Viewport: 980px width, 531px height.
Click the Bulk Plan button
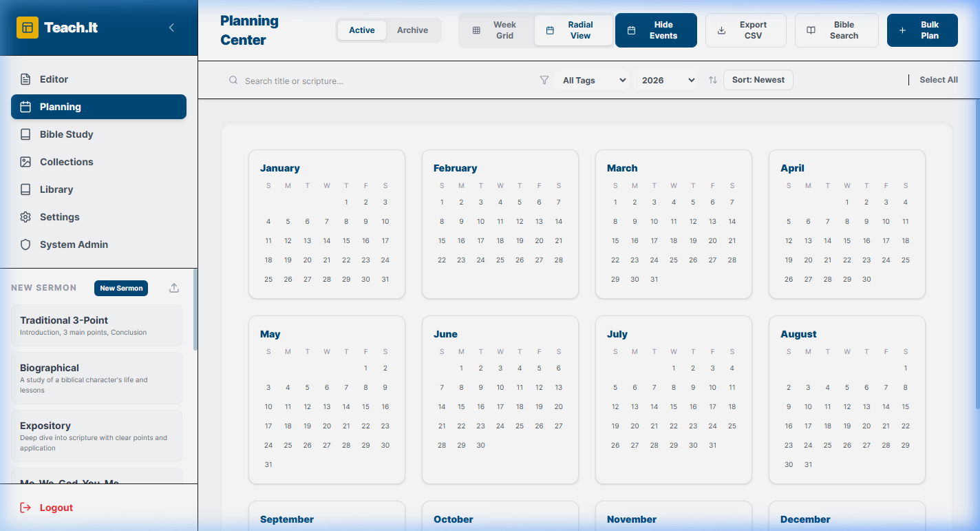(922, 30)
